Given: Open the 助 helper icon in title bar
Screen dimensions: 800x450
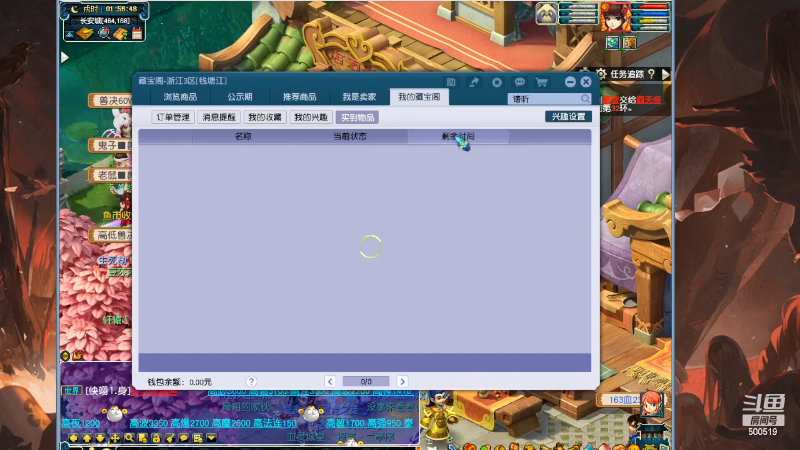Looking at the screenshot, I should (451, 82).
